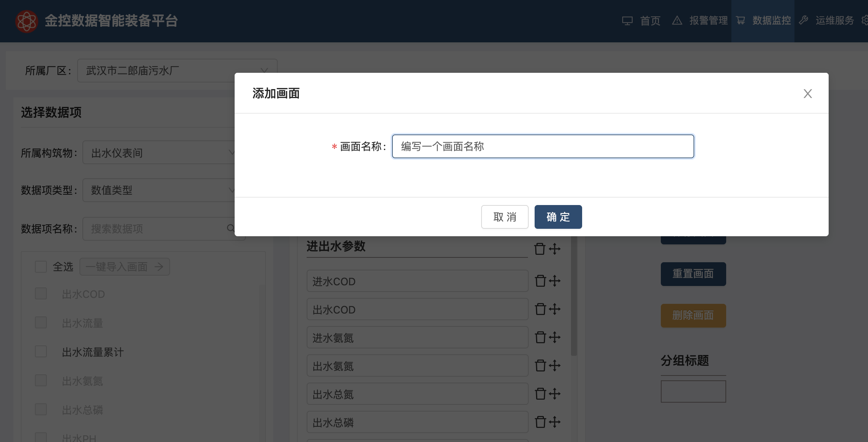The width and height of the screenshot is (868, 442).
Task: Click the move icon beside 出水总磷 row
Action: pyautogui.click(x=555, y=422)
